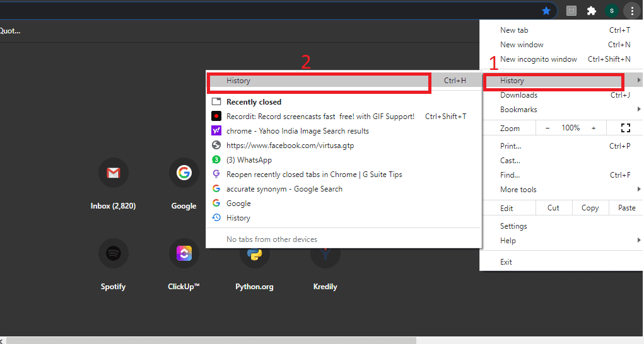Reopen History entry with clock icon
Screen dimensions: 644x344
point(343,218)
